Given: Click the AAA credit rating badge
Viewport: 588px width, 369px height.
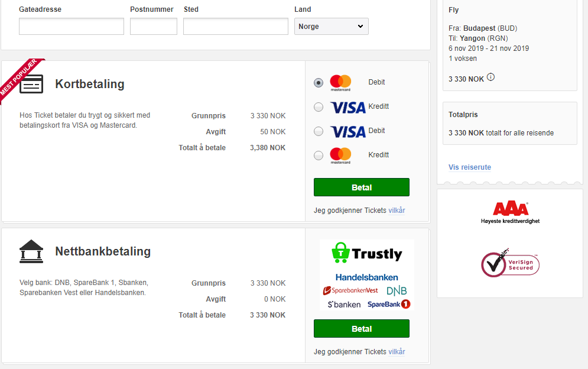Looking at the screenshot, I should coord(510,212).
